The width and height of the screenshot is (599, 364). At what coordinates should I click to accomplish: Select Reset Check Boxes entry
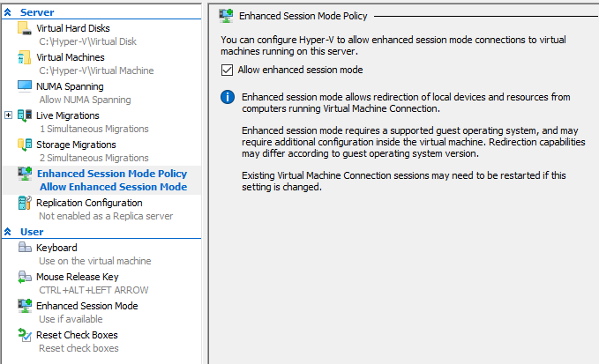pyautogui.click(x=77, y=335)
